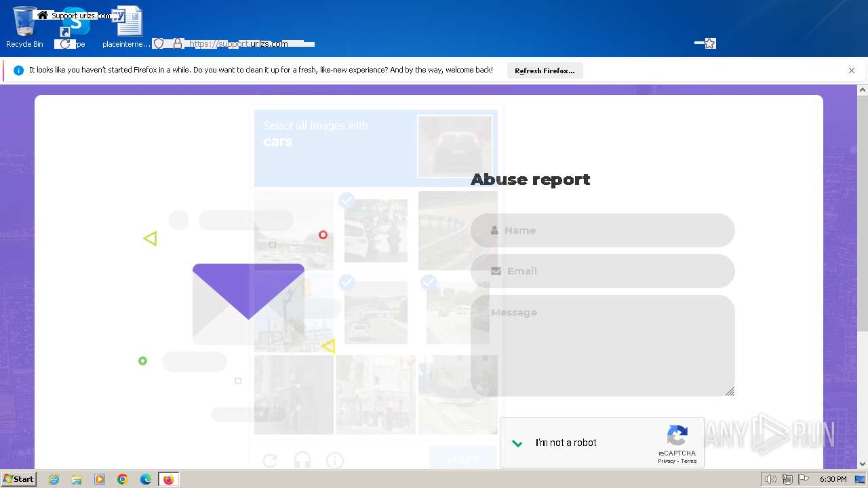868x488 pixels.
Task: Click the reCAPTCHA logo
Action: pos(677,436)
